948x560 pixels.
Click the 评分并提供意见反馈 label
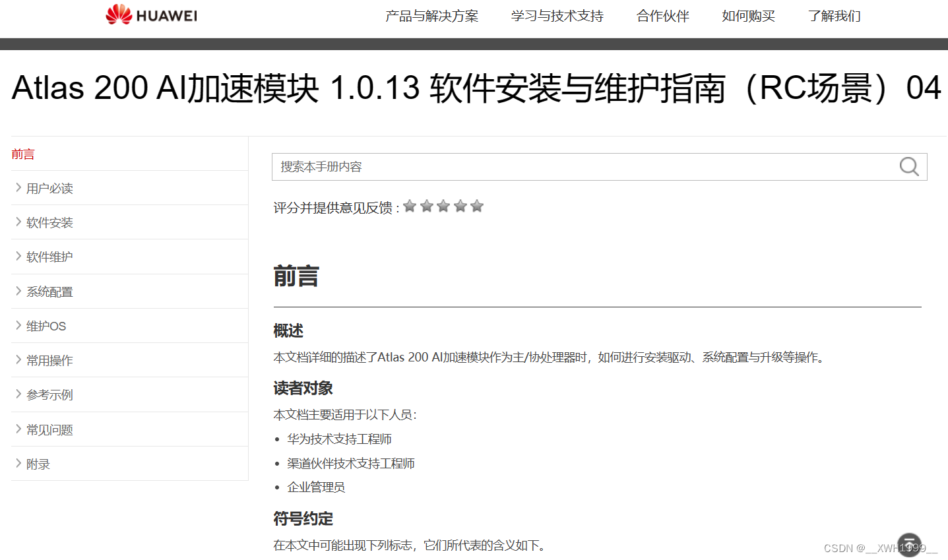[336, 208]
